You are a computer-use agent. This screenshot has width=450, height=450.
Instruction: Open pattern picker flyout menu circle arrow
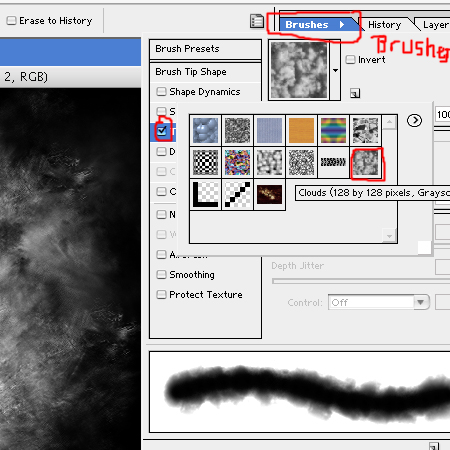point(414,120)
